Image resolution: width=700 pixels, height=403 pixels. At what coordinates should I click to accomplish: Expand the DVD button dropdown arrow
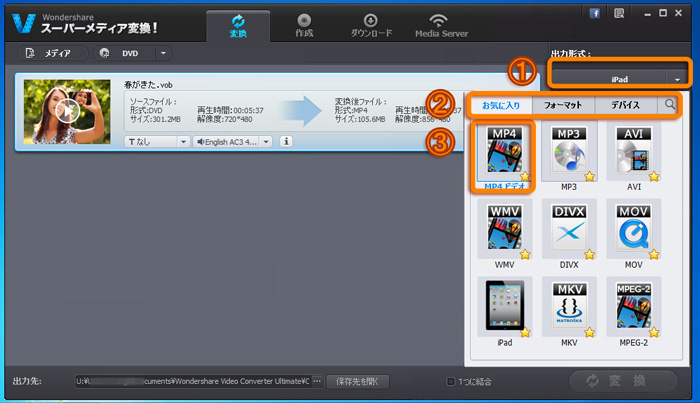(x=163, y=53)
